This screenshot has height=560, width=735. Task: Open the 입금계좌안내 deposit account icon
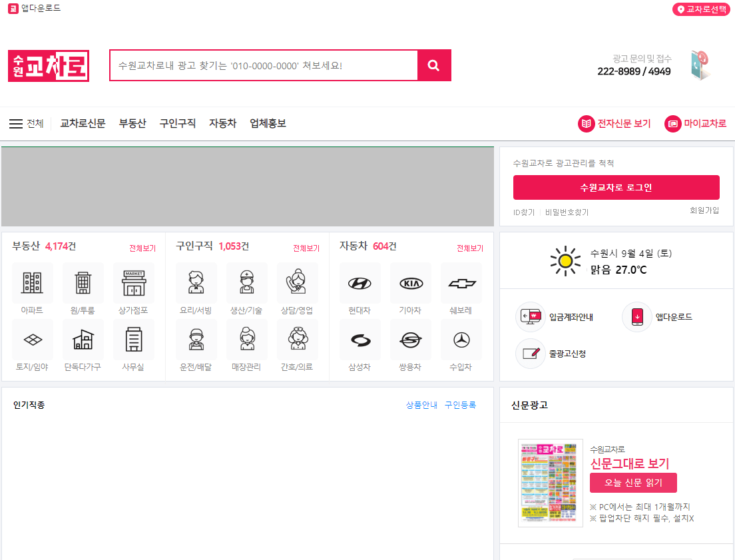click(x=529, y=317)
